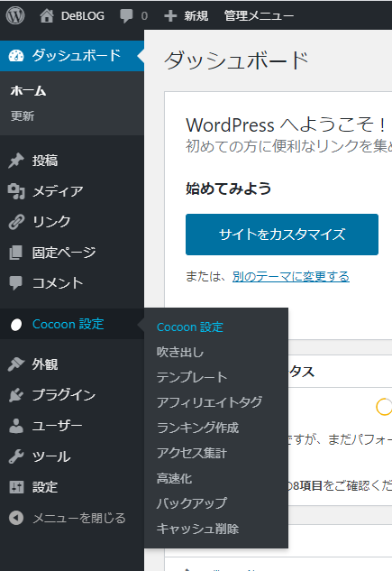Click the media icon beside メディア
Screen dimensions: 392x571
(16, 191)
